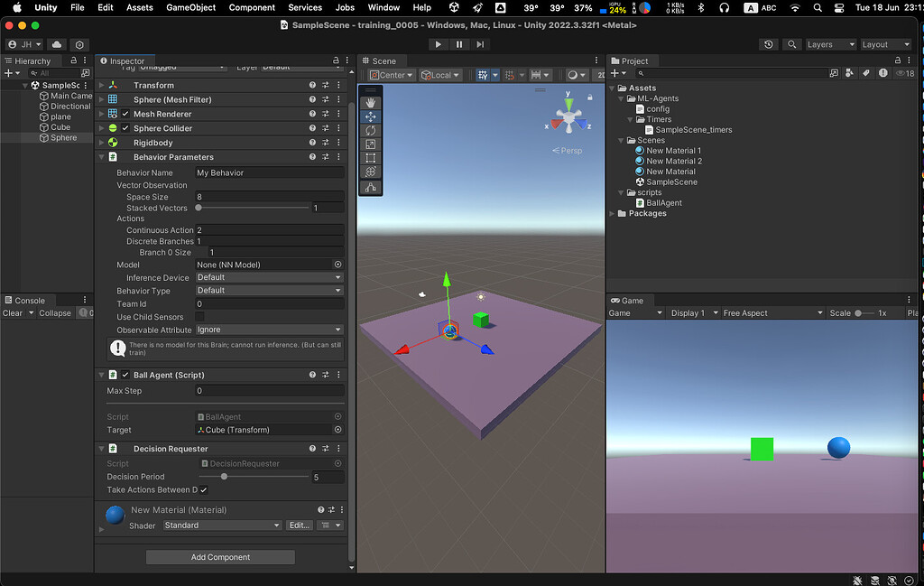Disable the Mesh Renderer component checkbox

[124, 113]
